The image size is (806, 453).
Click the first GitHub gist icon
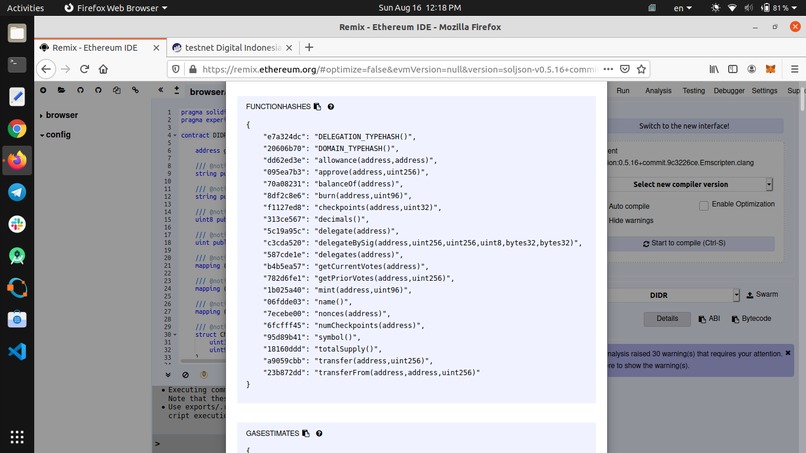point(80,90)
